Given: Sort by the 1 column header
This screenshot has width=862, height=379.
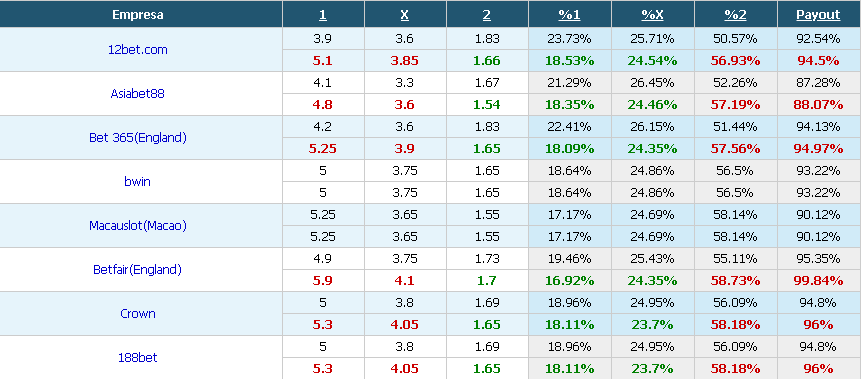Looking at the screenshot, I should (x=323, y=15).
